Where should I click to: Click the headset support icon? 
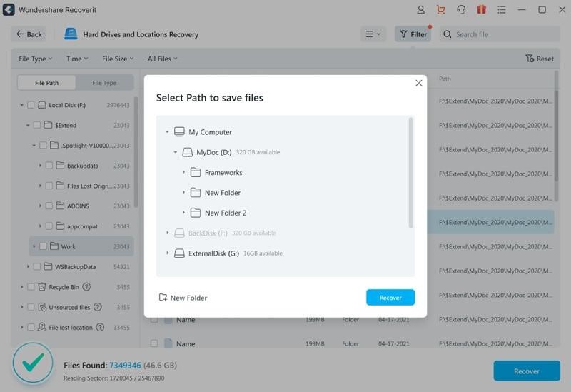461,10
